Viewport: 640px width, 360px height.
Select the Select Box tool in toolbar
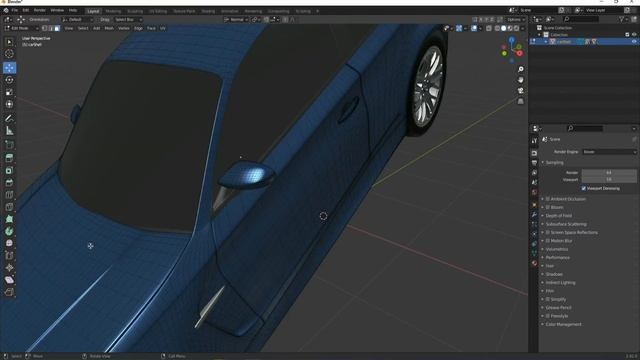click(x=9, y=42)
